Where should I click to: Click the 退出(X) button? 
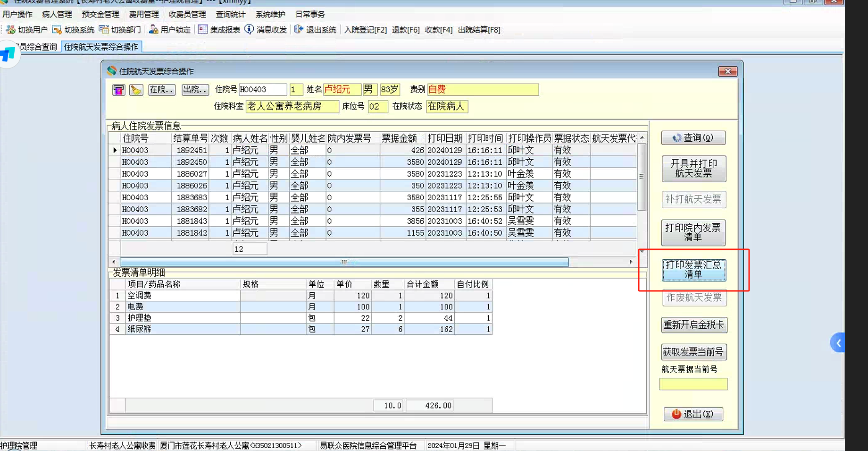point(693,414)
